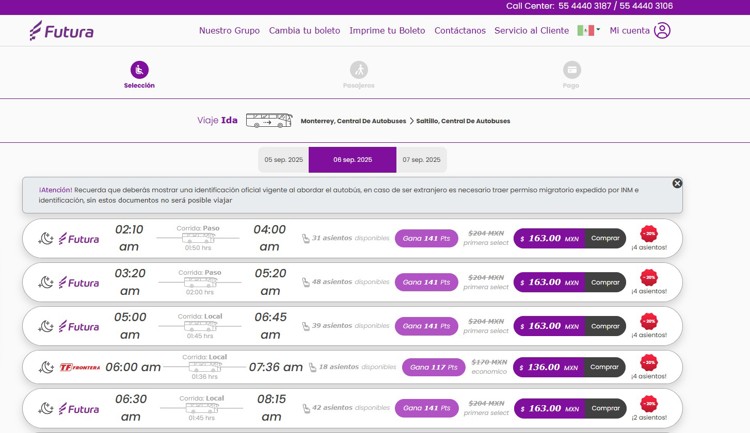This screenshot has width=750, height=433.
Task: Click the night moon icon on 06:30 am row
Action: (46, 409)
